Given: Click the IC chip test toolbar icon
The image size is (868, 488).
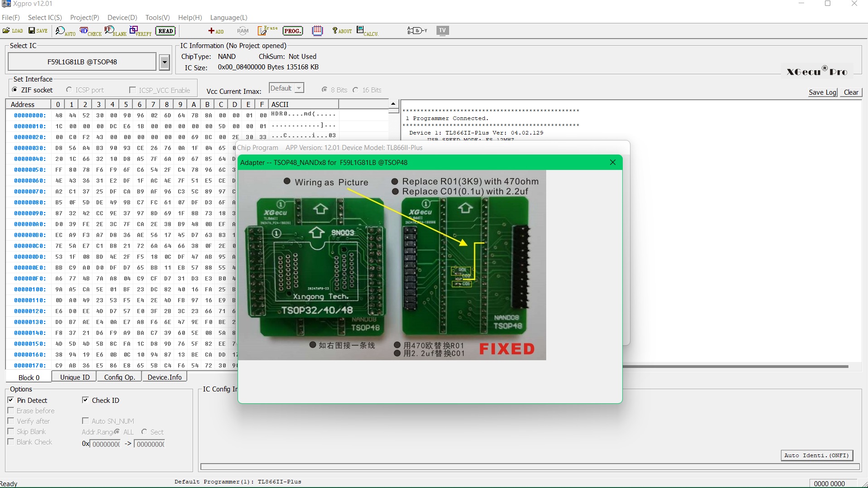Looking at the screenshot, I should tap(317, 31).
